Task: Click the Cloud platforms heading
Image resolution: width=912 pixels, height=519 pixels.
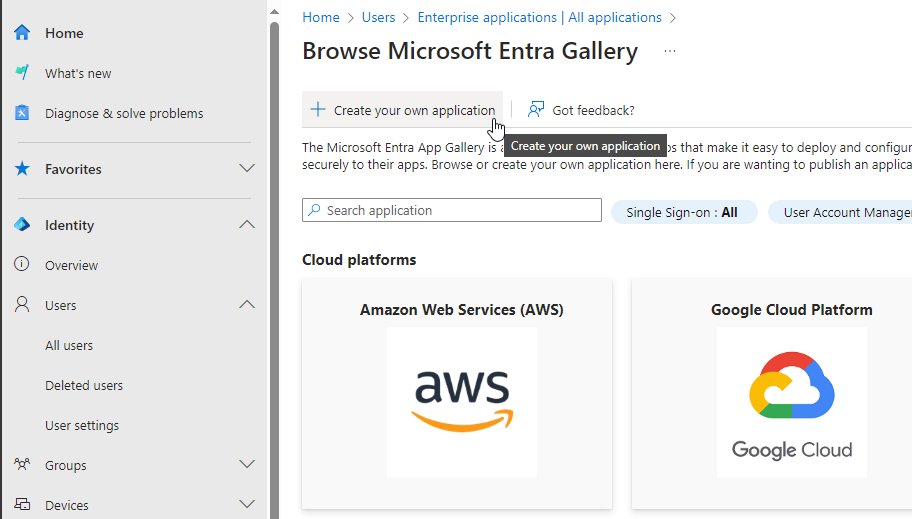Action: (359, 260)
